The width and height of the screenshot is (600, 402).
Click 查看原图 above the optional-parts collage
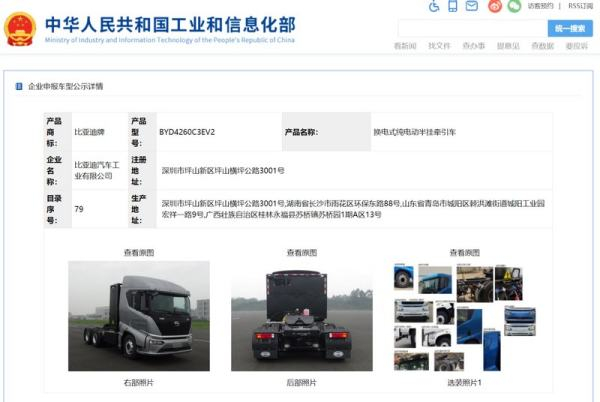(465, 253)
